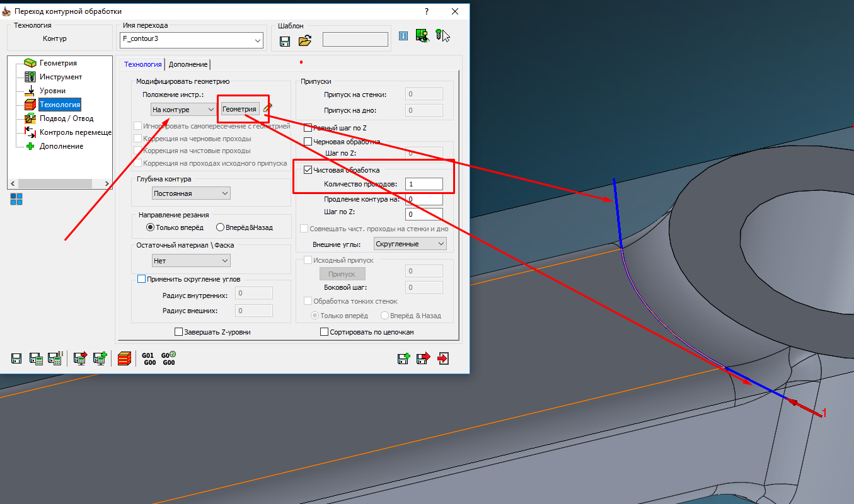This screenshot has width=854, height=504.
Task: Check the Применить скругление углов box
Action: 141,278
